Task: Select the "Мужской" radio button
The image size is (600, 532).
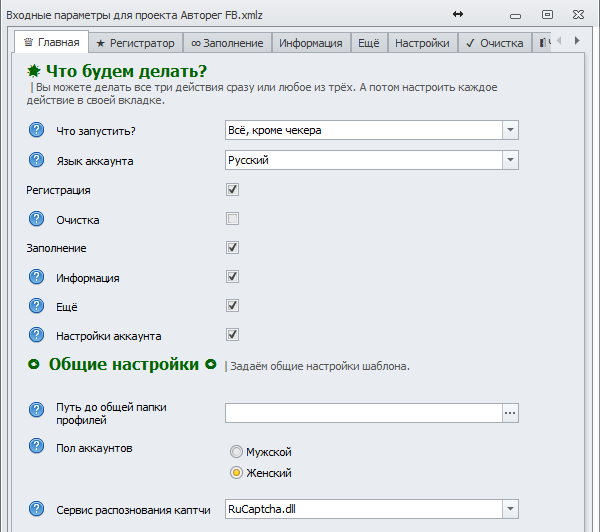Action: 236,452
